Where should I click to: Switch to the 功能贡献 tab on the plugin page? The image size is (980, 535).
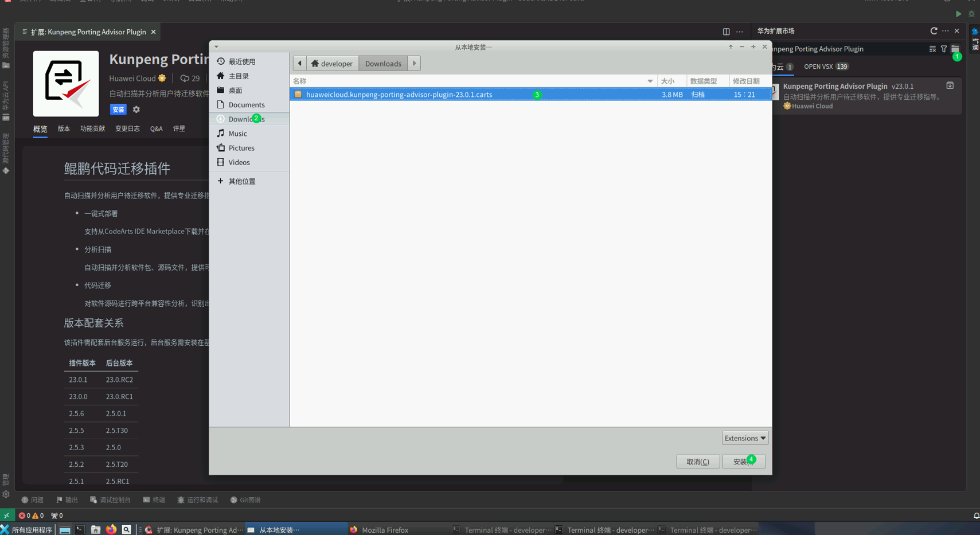coord(92,129)
